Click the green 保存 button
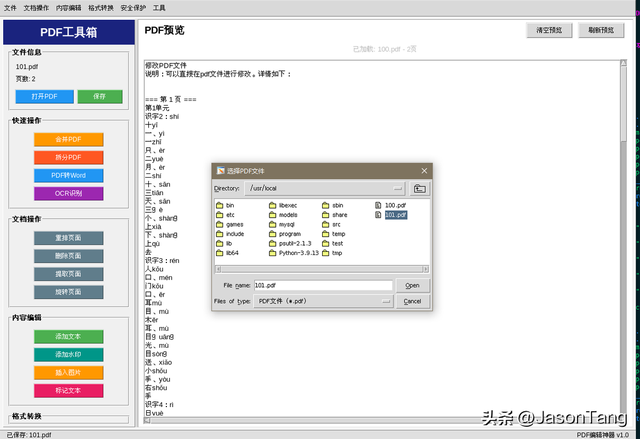 coord(100,97)
